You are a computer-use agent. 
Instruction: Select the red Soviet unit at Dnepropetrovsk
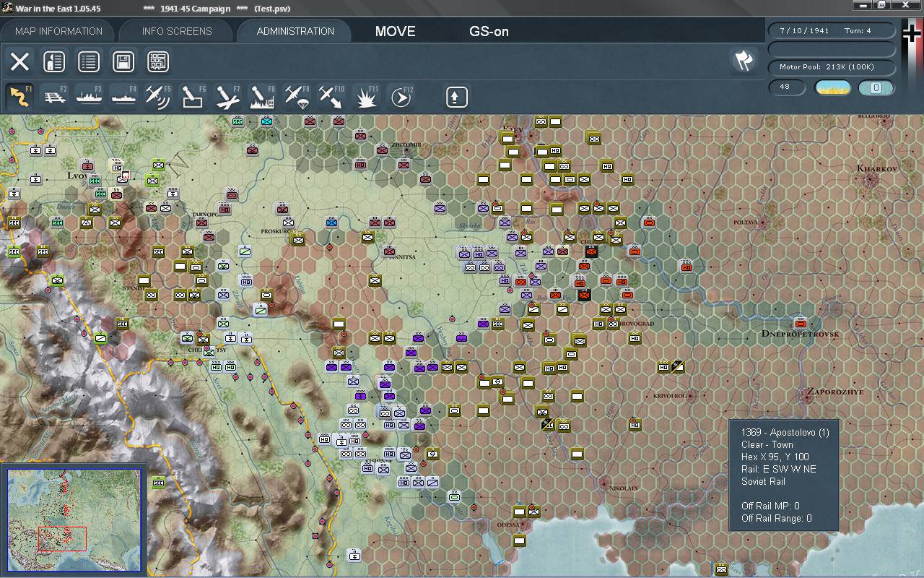coord(800,322)
